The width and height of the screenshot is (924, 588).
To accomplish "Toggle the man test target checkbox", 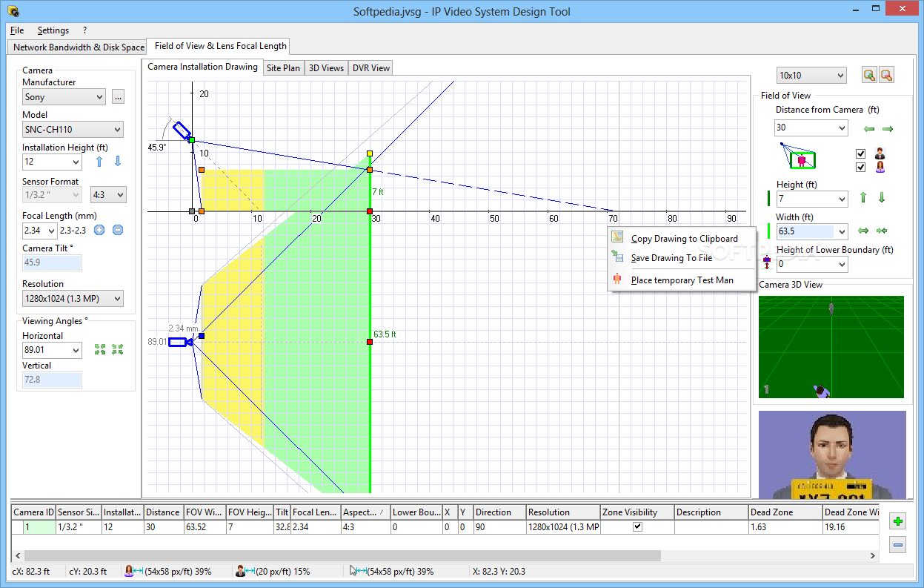I will 860,153.
